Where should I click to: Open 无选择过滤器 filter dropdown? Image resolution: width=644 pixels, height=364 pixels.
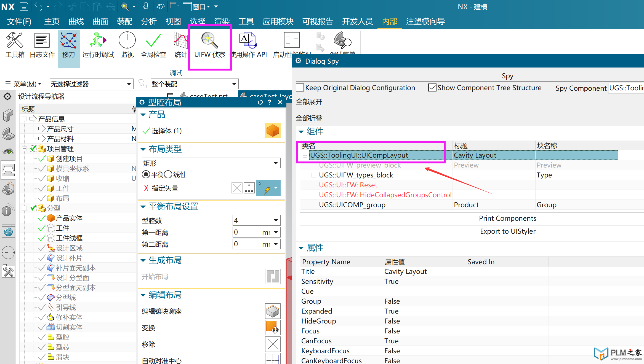pos(91,84)
